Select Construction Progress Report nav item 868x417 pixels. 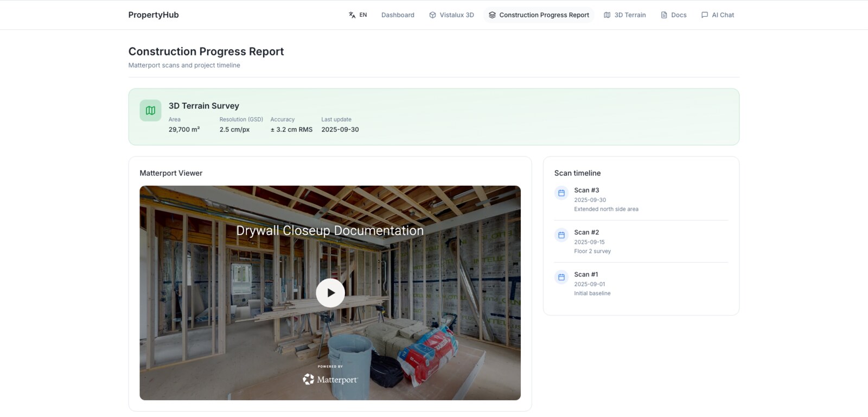[539, 15]
